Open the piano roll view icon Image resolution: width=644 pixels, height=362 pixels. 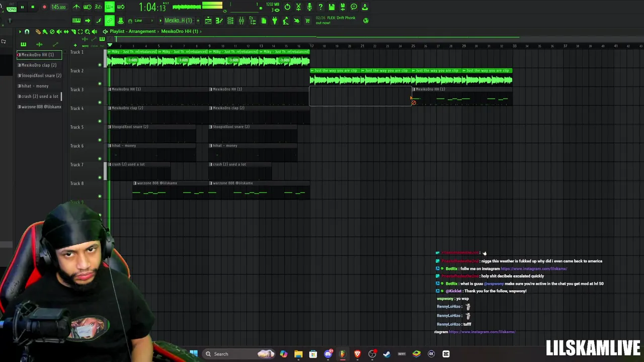coord(219,21)
